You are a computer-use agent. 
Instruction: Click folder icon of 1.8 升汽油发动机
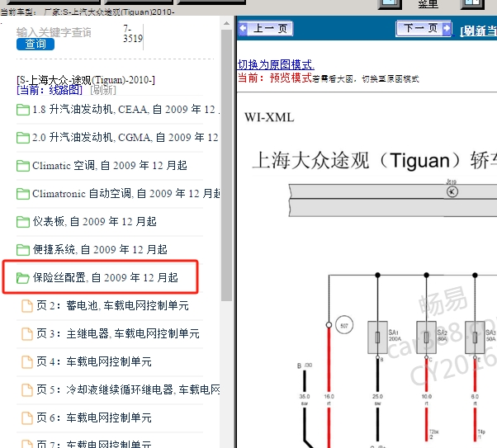point(23,110)
